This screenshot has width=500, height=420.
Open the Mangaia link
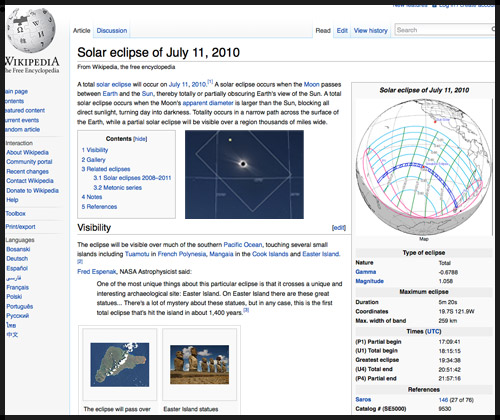[221, 254]
